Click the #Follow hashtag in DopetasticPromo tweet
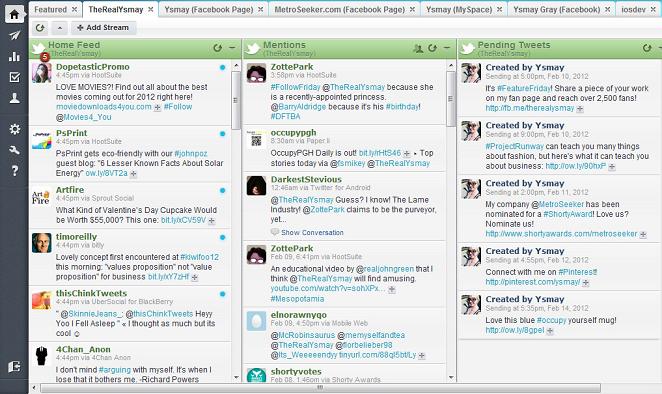This screenshot has height=394, width=662. click(x=178, y=107)
